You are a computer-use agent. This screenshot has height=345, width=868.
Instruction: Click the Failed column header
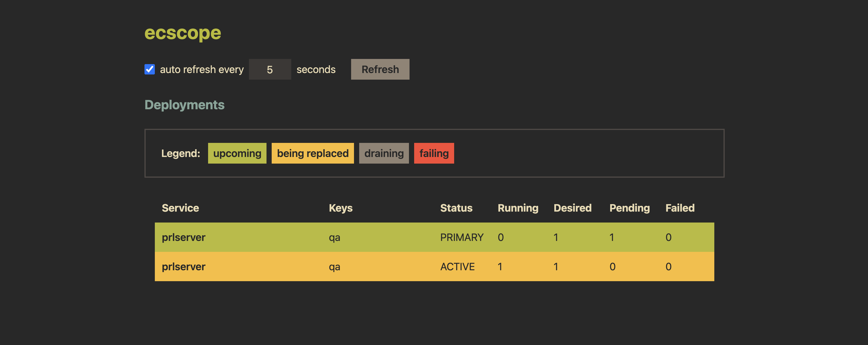click(680, 208)
